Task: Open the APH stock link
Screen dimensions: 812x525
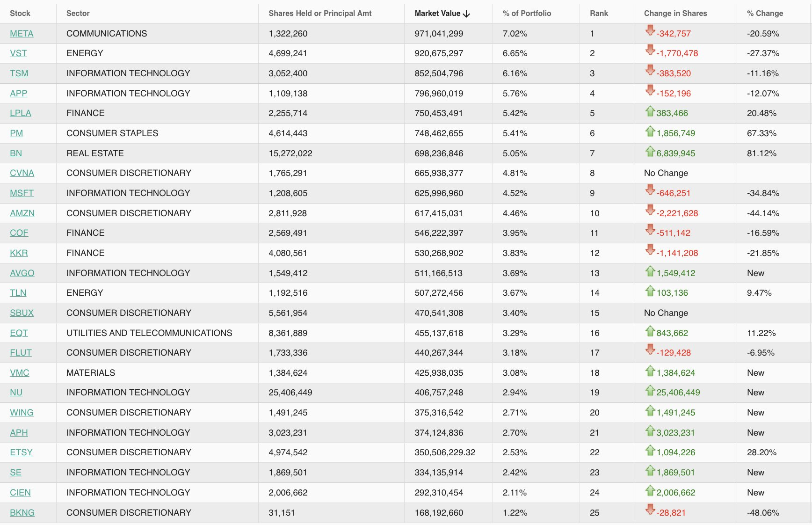Action: tap(19, 433)
